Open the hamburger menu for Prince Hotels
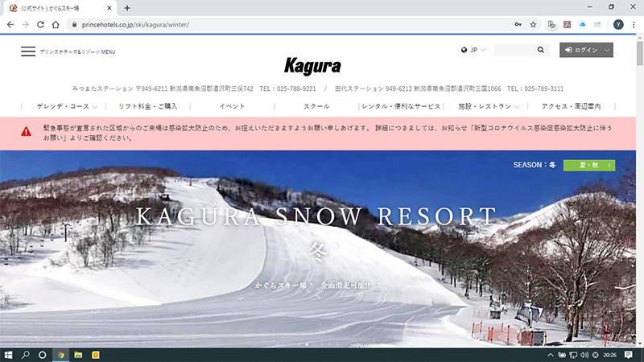Screen dimensions: 644x362 coord(28,51)
